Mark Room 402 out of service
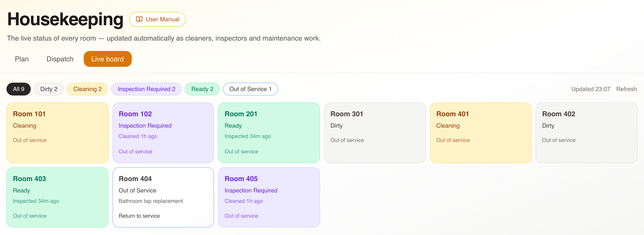Screen dimensions: 644x235 click(x=559, y=140)
